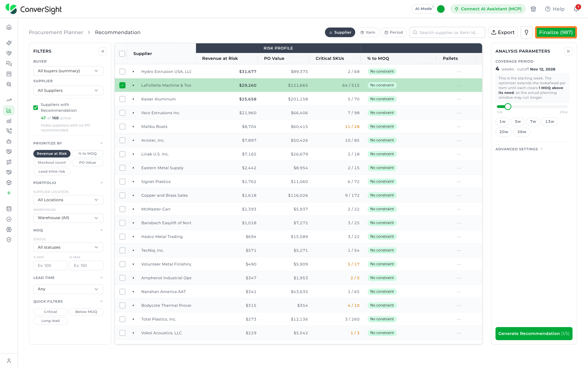This screenshot has height=368, width=588.
Task: Open the settings gear icon in sidebar
Action: coord(9,229)
